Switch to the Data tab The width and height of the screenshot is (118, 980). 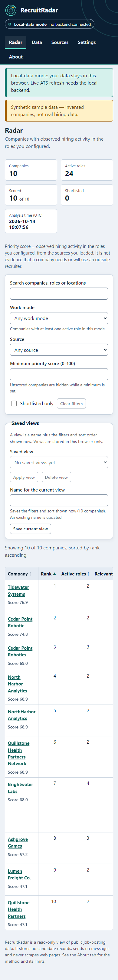click(x=37, y=42)
